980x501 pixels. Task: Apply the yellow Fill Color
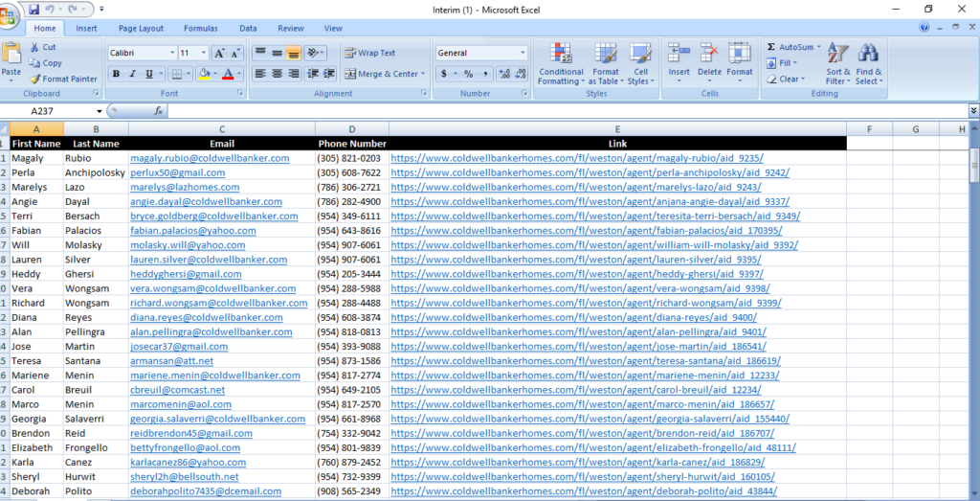click(x=204, y=74)
